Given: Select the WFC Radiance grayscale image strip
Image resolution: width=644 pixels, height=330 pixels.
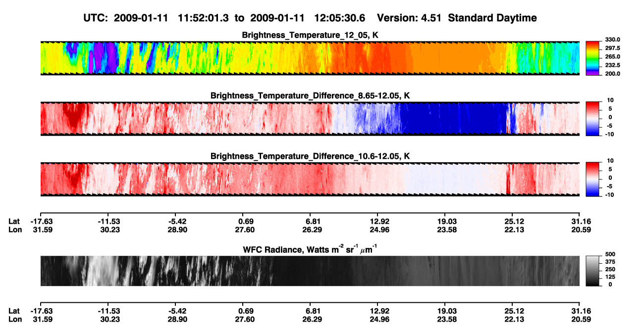Looking at the screenshot, I should (x=310, y=271).
